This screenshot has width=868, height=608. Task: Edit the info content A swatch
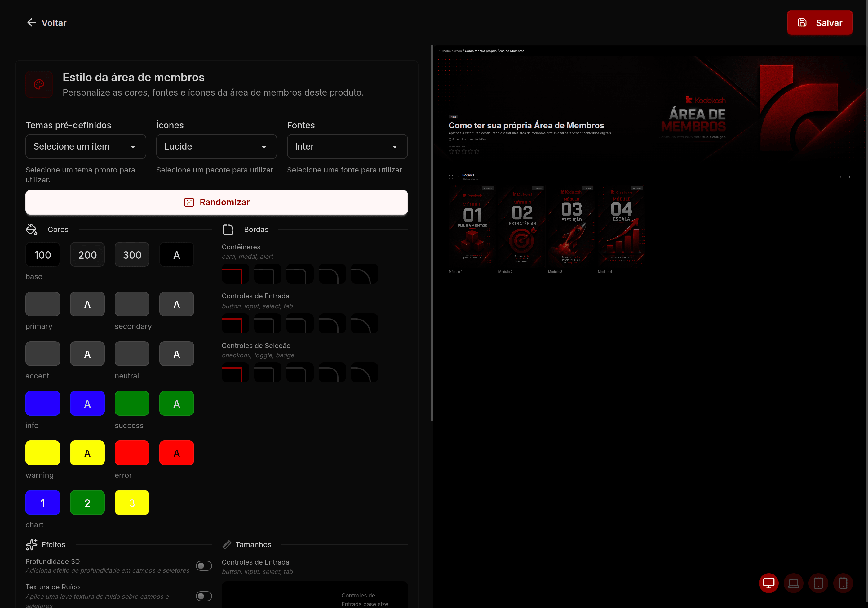tap(87, 403)
